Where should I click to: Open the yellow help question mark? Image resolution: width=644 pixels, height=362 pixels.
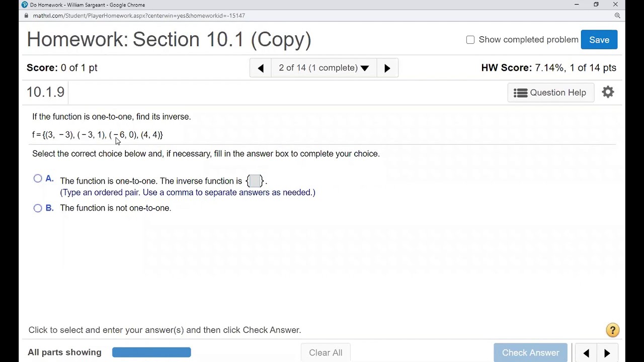tap(612, 330)
